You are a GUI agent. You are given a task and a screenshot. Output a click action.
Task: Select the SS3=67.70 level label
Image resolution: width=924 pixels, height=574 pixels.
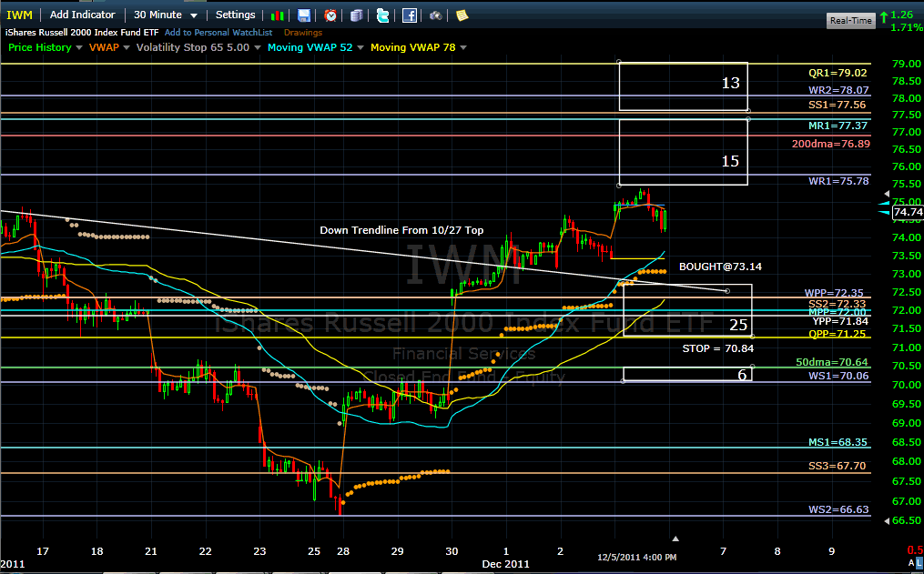(x=837, y=466)
